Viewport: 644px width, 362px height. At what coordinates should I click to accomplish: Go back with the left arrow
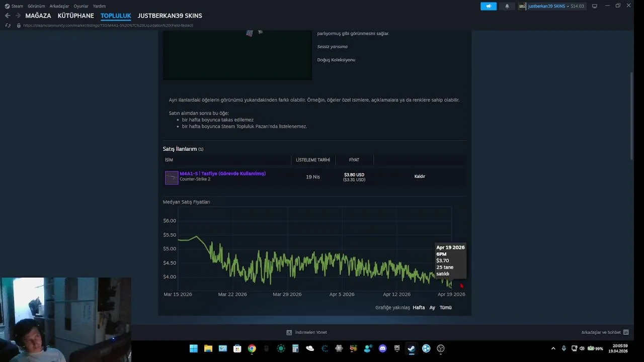(8, 16)
